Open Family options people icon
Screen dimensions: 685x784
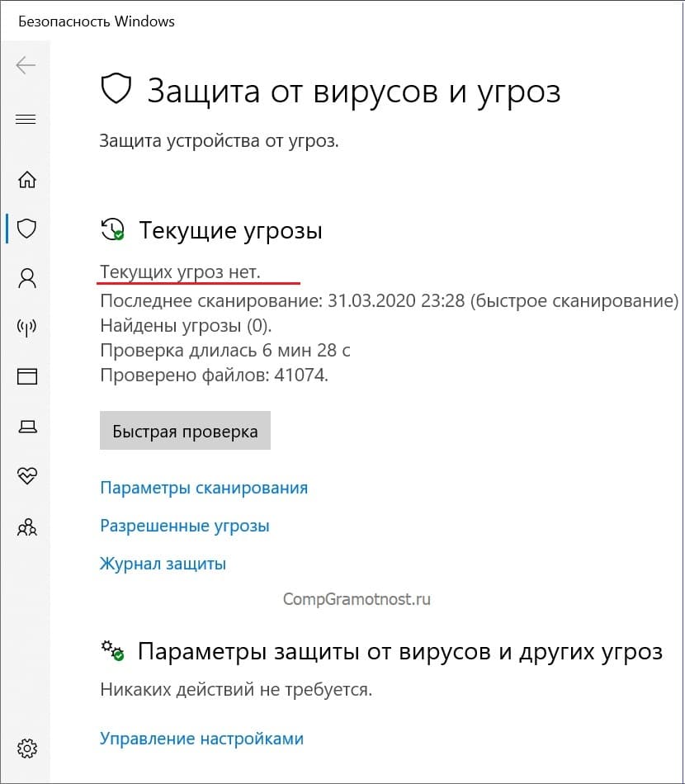tap(27, 527)
